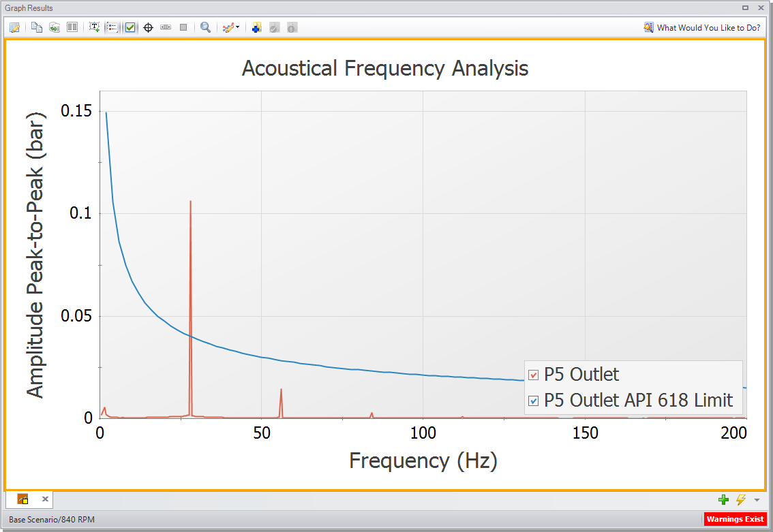Toggle the P5 Outlet API 618 Limit curve

[x=533, y=401]
